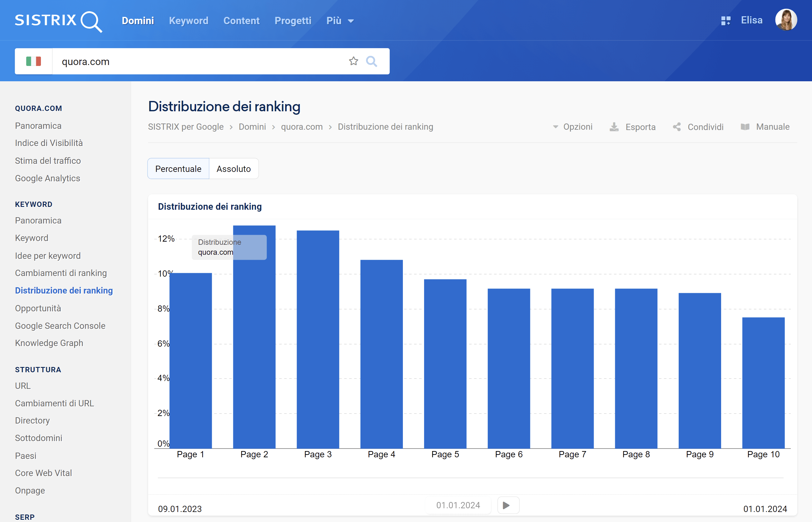Viewport: 812px width, 522px height.
Task: Click the Manuale label
Action: 773,127
